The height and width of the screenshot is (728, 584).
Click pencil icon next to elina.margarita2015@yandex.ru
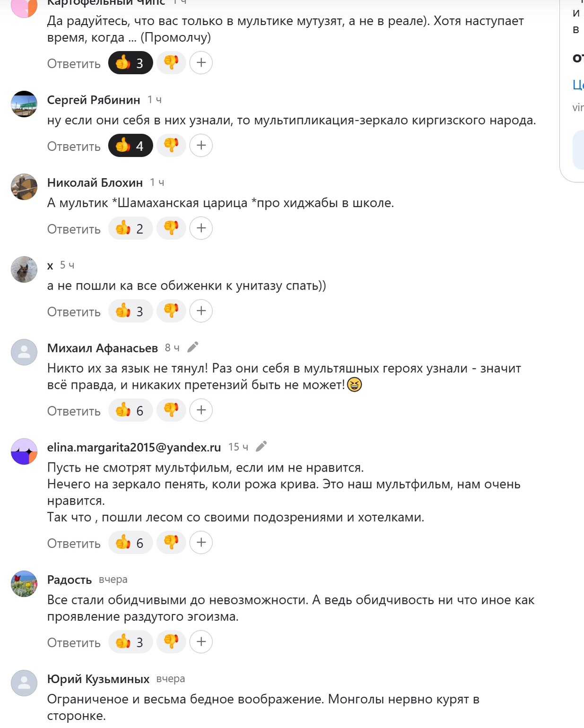pos(261,447)
